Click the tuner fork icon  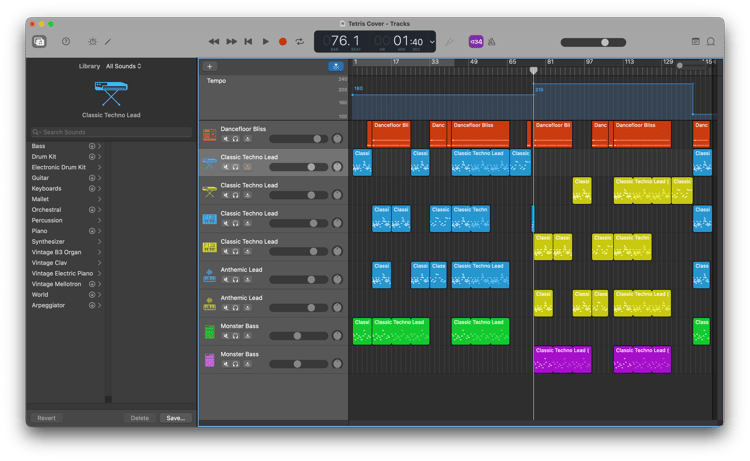pyautogui.click(x=449, y=42)
